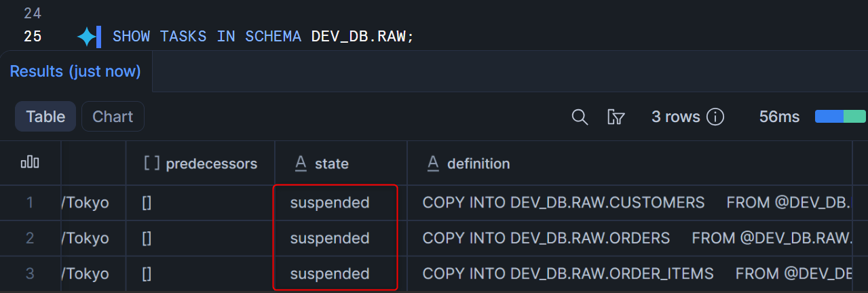This screenshot has height=293, width=868.
Task: Click the query duration timing bar
Action: (x=840, y=117)
